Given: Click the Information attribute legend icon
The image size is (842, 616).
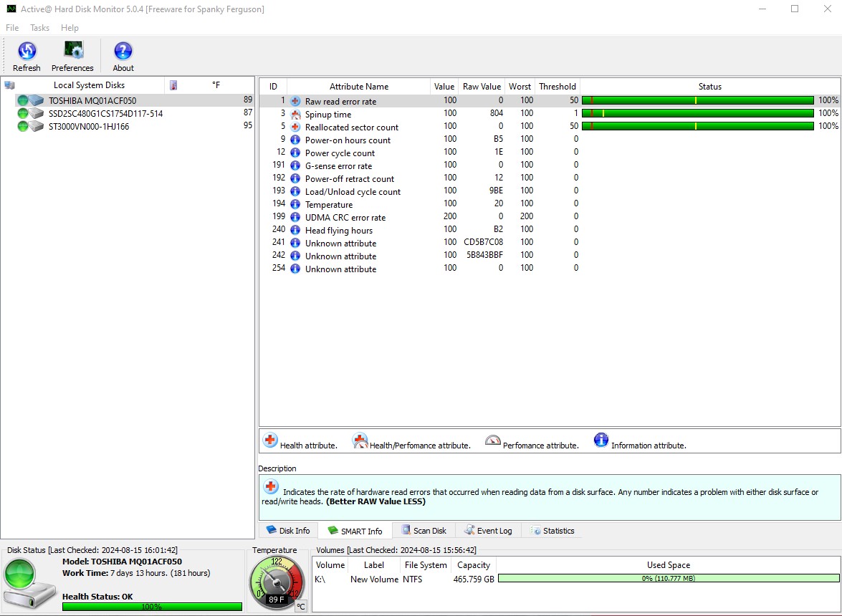Looking at the screenshot, I should (x=601, y=440).
